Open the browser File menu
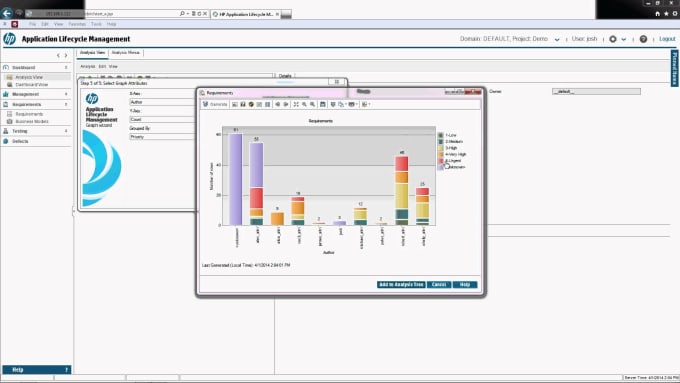The width and height of the screenshot is (680, 383). [x=33, y=24]
